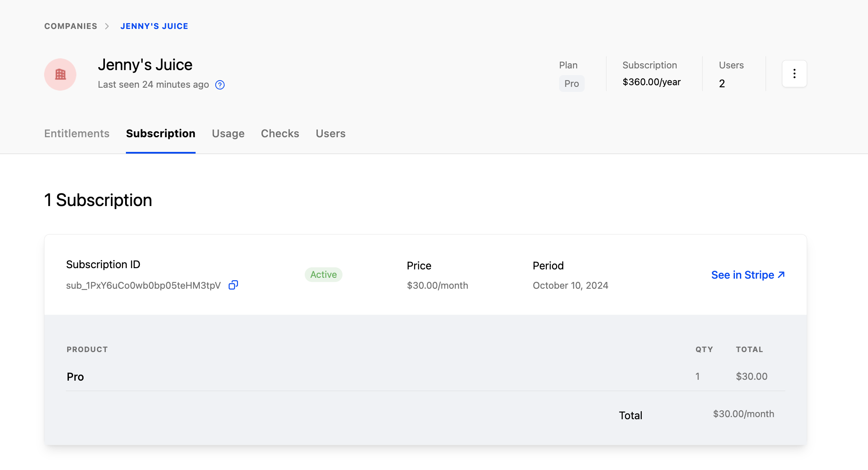Click the Pro product row
The image size is (868, 470).
click(x=76, y=376)
